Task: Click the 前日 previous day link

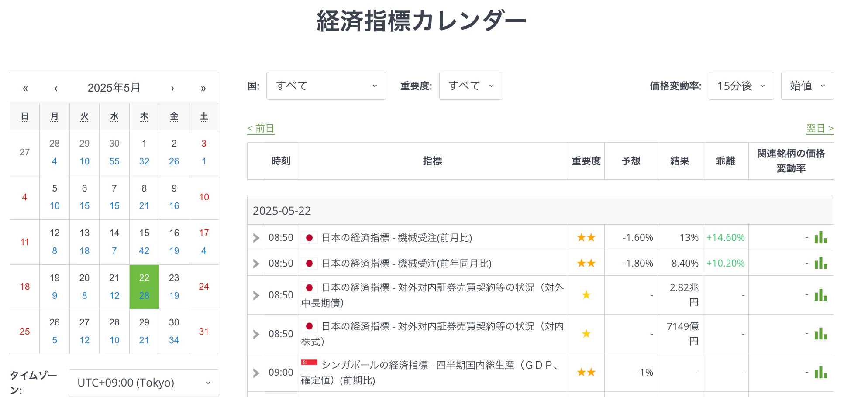Action: 261,128
